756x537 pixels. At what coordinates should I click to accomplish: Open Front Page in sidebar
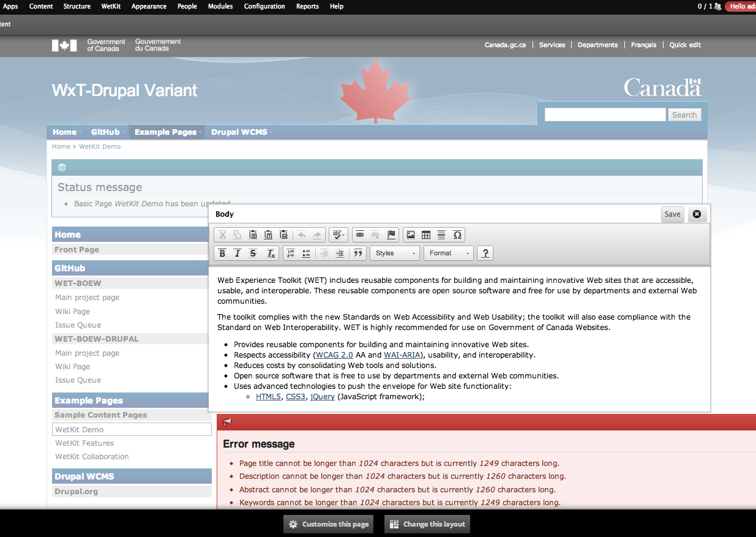click(77, 249)
